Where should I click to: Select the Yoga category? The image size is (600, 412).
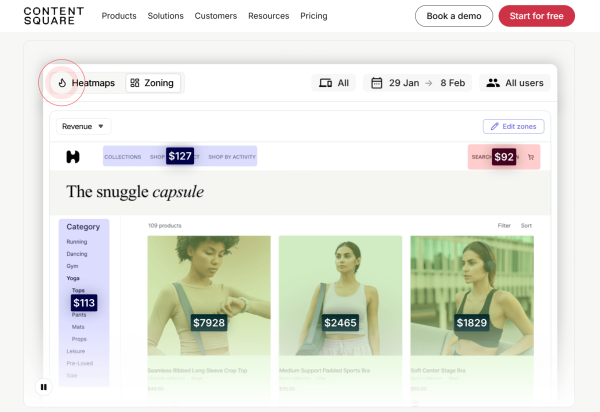73,278
